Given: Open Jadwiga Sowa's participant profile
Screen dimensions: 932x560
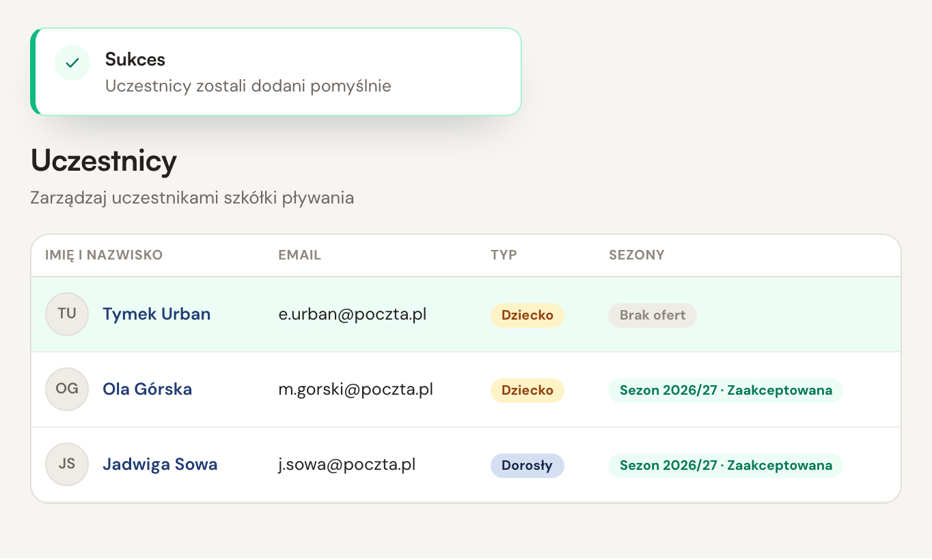Looking at the screenshot, I should (160, 464).
